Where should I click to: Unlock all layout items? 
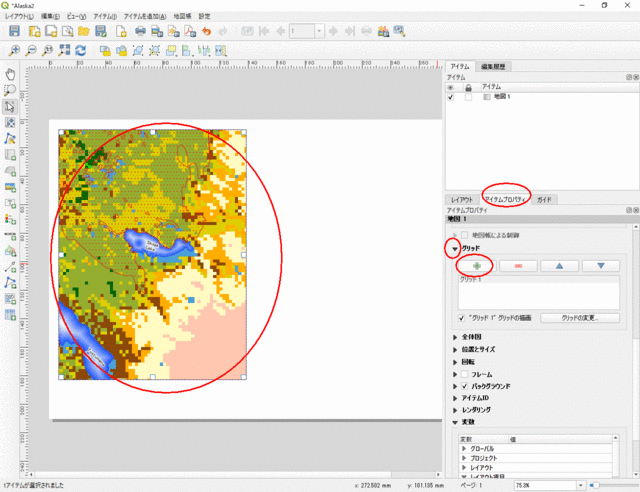coord(122,51)
